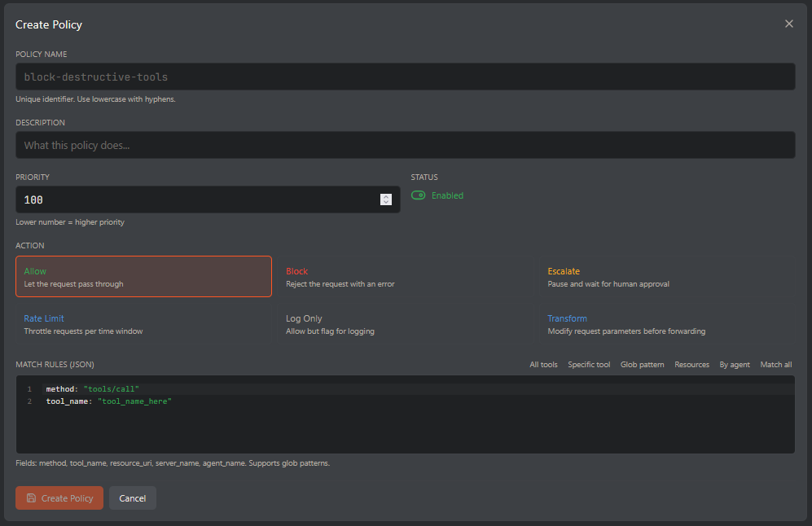The image size is (812, 526).
Task: Click the policy name input field
Action: [405, 76]
